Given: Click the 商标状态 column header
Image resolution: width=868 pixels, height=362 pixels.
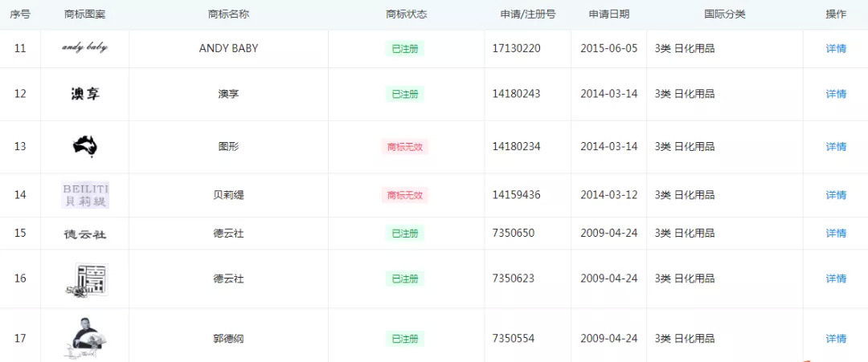Looking at the screenshot, I should (x=407, y=14).
